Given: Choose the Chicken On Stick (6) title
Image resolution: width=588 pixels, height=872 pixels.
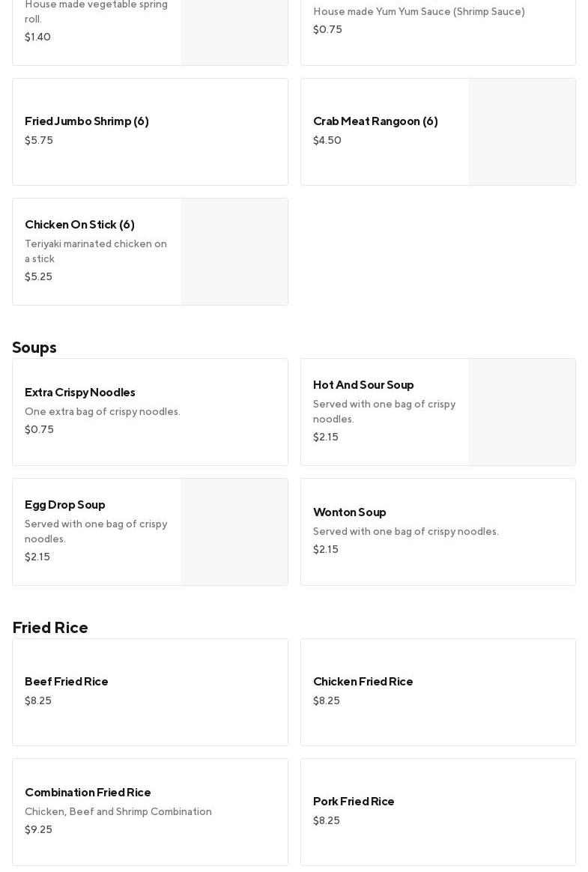Looking at the screenshot, I should 79,225.
